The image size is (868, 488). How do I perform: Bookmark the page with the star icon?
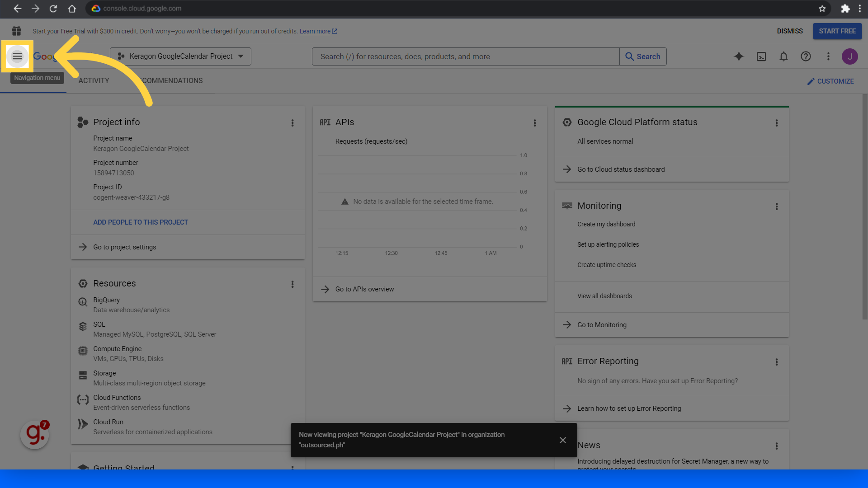pos(822,9)
